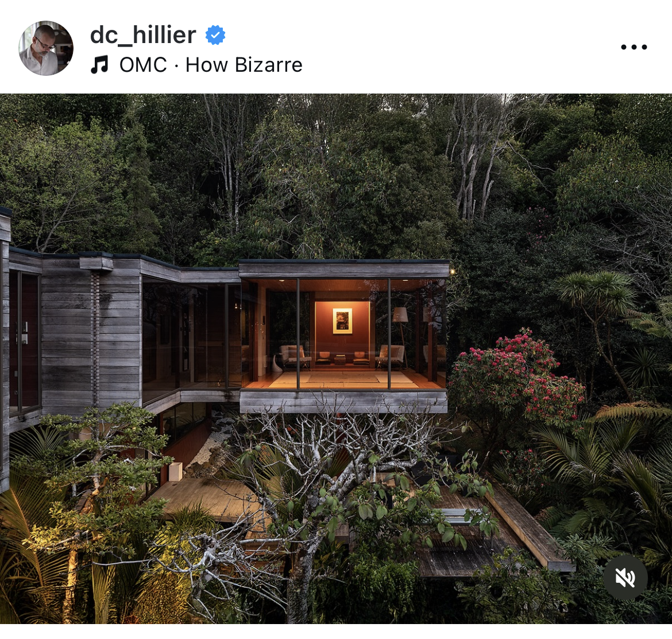Tap the framed artwork on the orange wall
The image size is (672, 639).
click(x=342, y=320)
